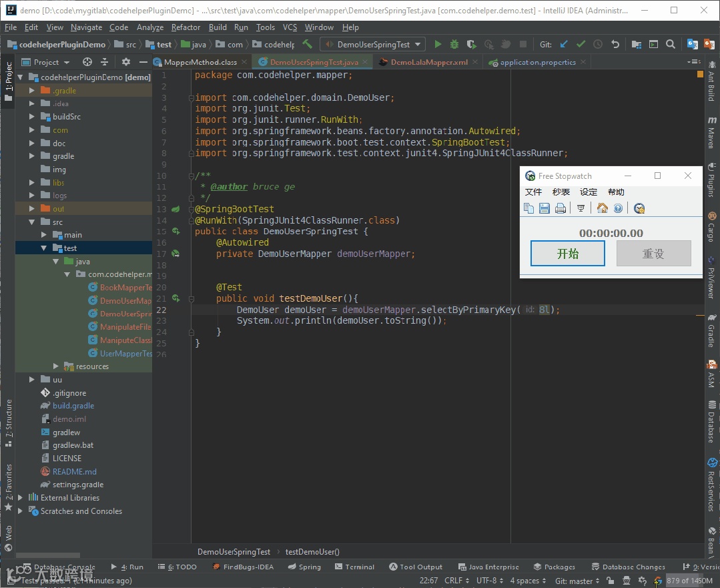Expand the buildSrc folder in project tree

[x=31, y=117]
